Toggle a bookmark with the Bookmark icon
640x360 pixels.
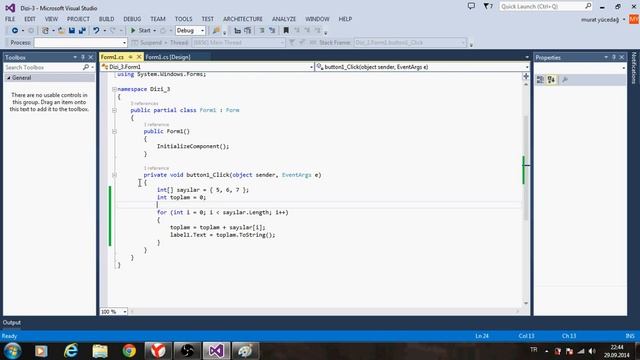click(x=286, y=31)
